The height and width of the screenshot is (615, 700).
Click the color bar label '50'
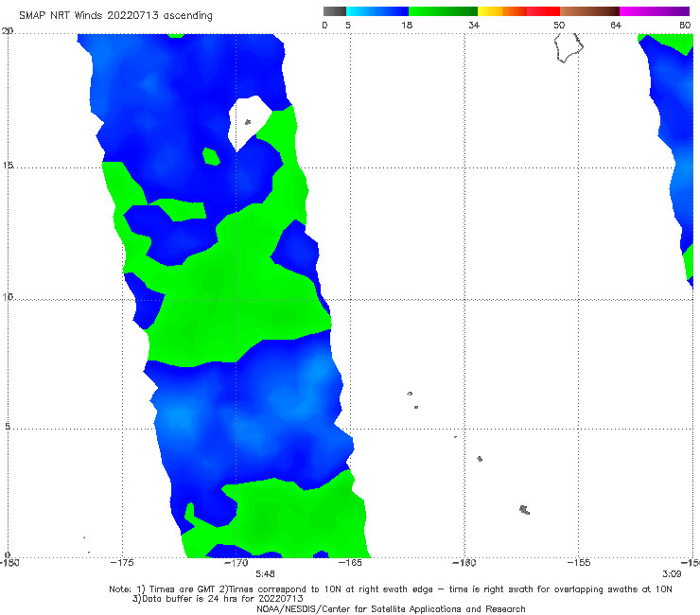559,25
